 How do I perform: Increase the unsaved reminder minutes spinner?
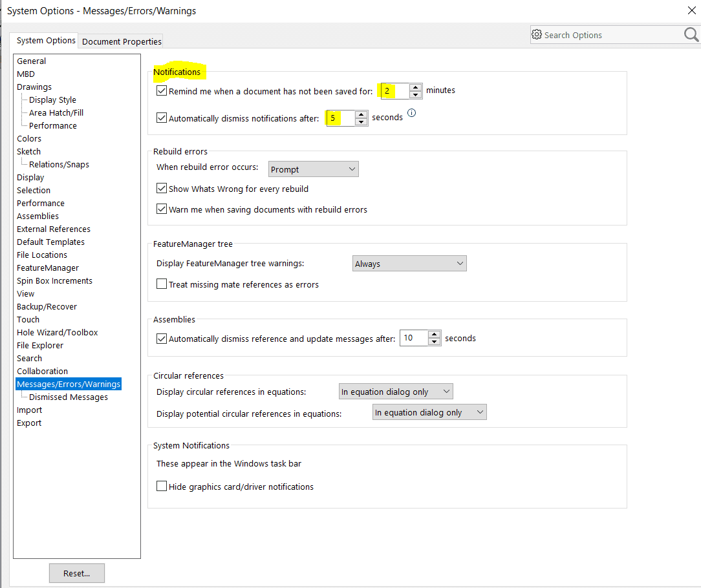click(416, 88)
